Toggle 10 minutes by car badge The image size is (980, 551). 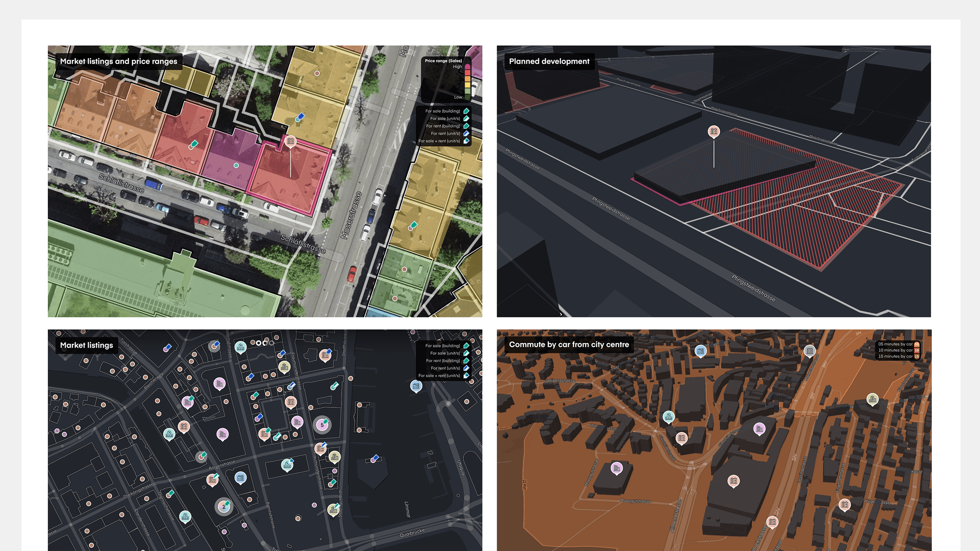pyautogui.click(x=917, y=350)
